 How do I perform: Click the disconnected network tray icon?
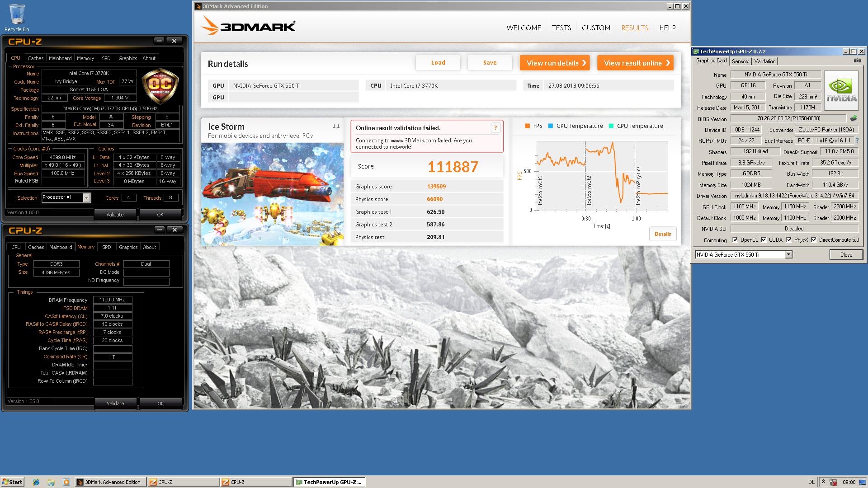(x=834, y=482)
